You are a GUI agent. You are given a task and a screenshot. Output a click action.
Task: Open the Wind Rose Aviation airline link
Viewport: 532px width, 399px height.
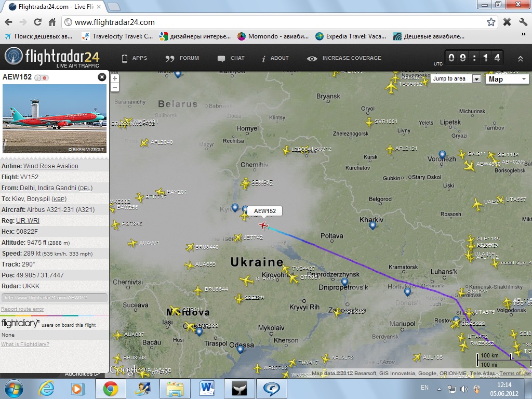[50, 166]
